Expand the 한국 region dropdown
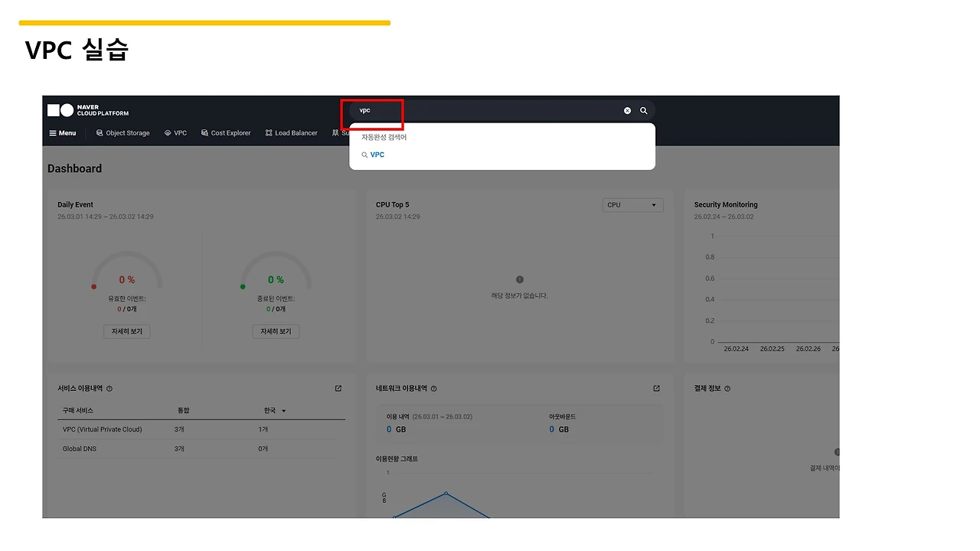The height and width of the screenshot is (551, 980). pyautogui.click(x=274, y=411)
